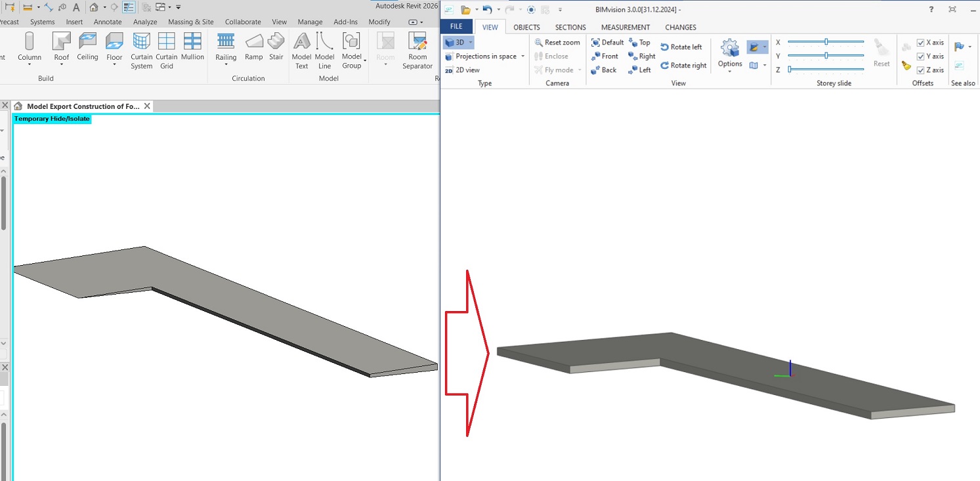Toggle the Y axis offset
The image size is (980, 481).
point(922,56)
